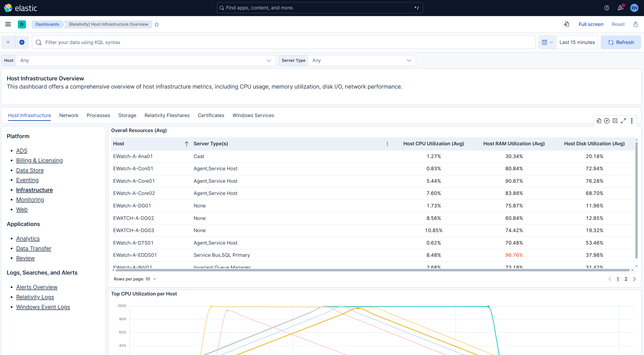The image size is (644, 355).
Task: Click the KQL filter input field
Action: [x=284, y=42]
